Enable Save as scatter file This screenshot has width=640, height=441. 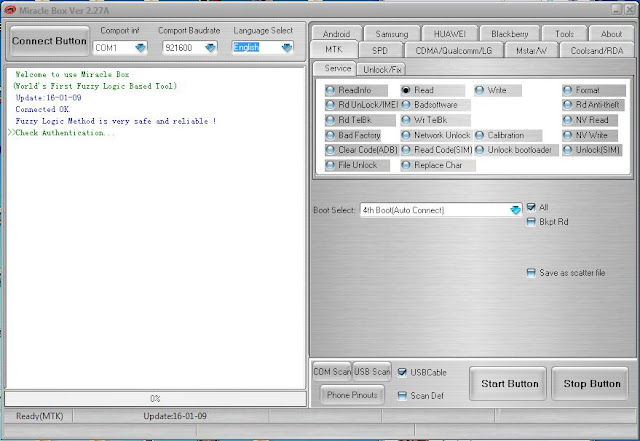(531, 273)
